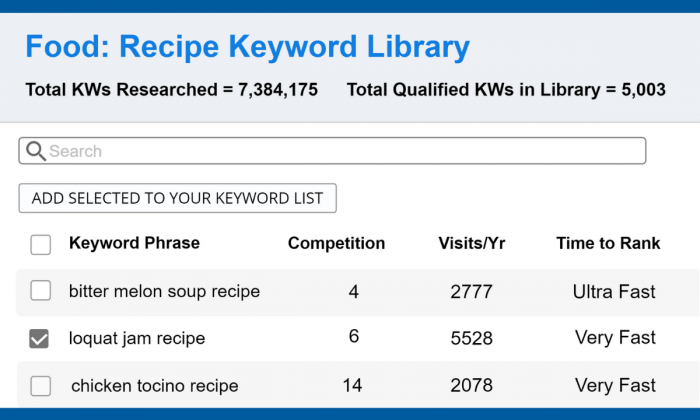Select the bitter melon soup recipe keyword

pyautogui.click(x=164, y=291)
